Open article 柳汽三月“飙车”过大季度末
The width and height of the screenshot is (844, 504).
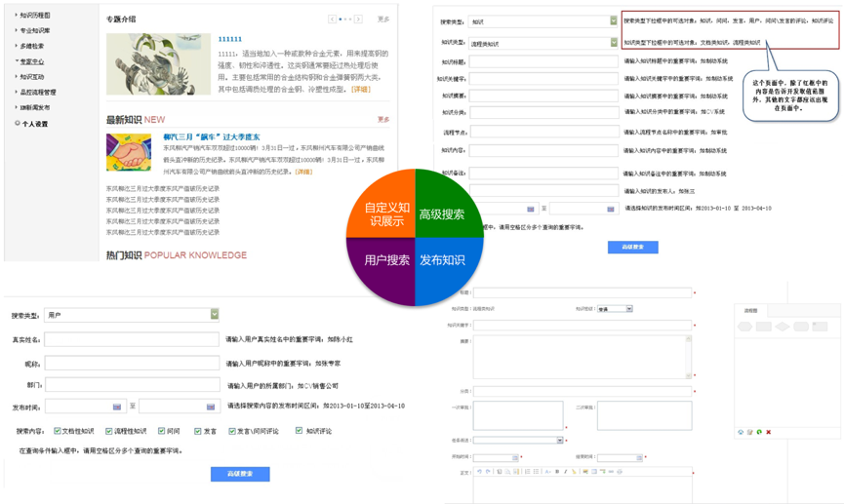point(212,136)
